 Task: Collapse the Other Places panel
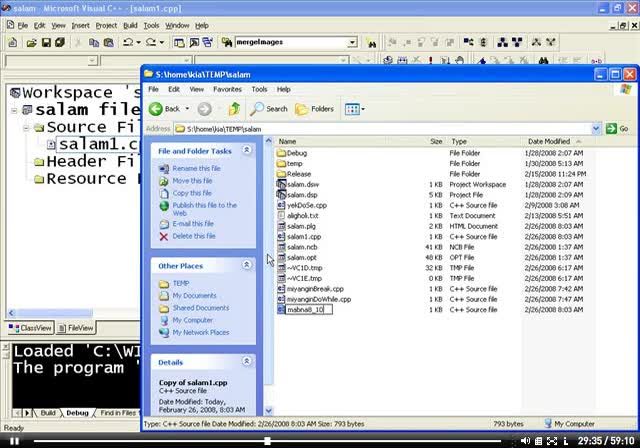pos(247,265)
